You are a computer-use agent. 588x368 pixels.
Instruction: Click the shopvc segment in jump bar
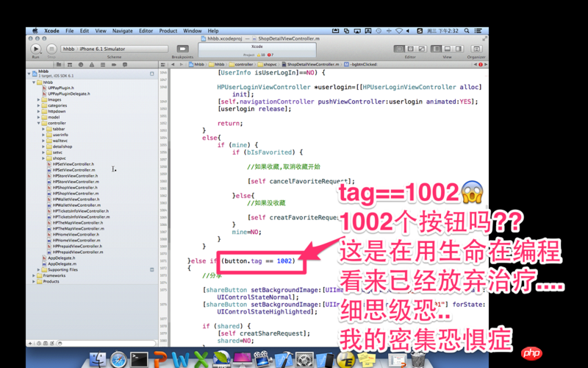[267, 65]
